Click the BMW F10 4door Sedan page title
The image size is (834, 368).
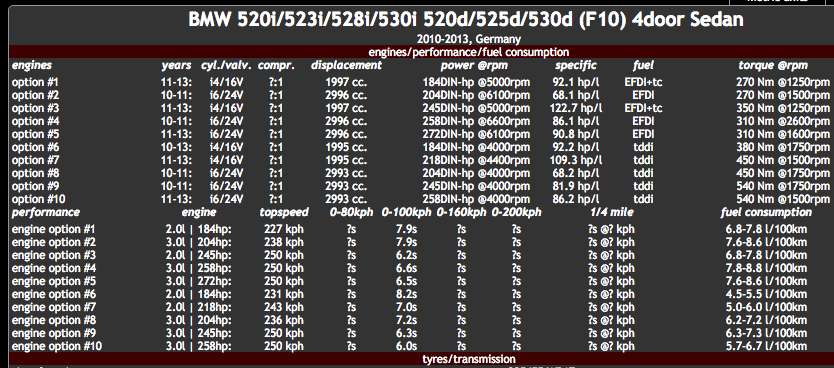click(465, 20)
